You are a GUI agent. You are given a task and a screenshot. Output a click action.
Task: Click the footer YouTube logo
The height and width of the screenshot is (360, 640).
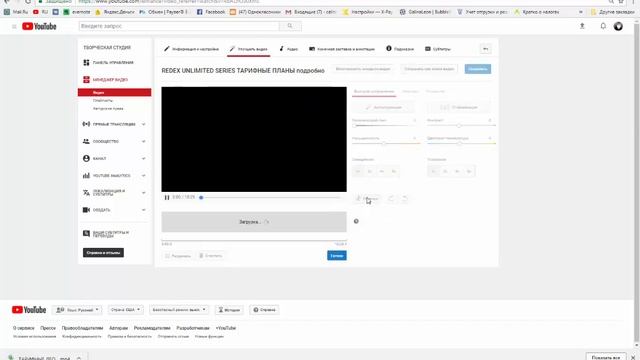[29, 310]
